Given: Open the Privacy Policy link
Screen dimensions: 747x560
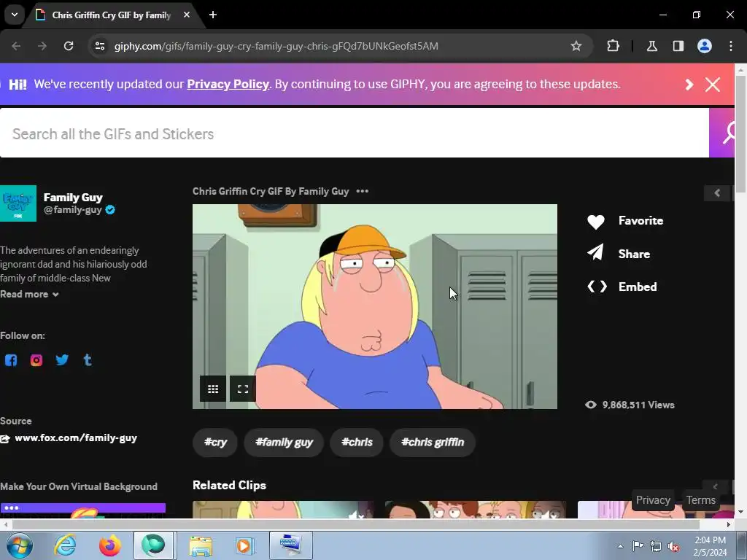Looking at the screenshot, I should (228, 85).
